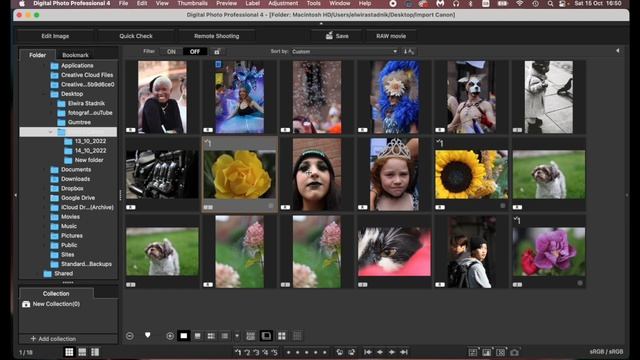Image resolution: width=640 pixels, height=360 pixels.
Task: Switch to the thumbnail grid main window layout
Action: [x=69, y=352]
